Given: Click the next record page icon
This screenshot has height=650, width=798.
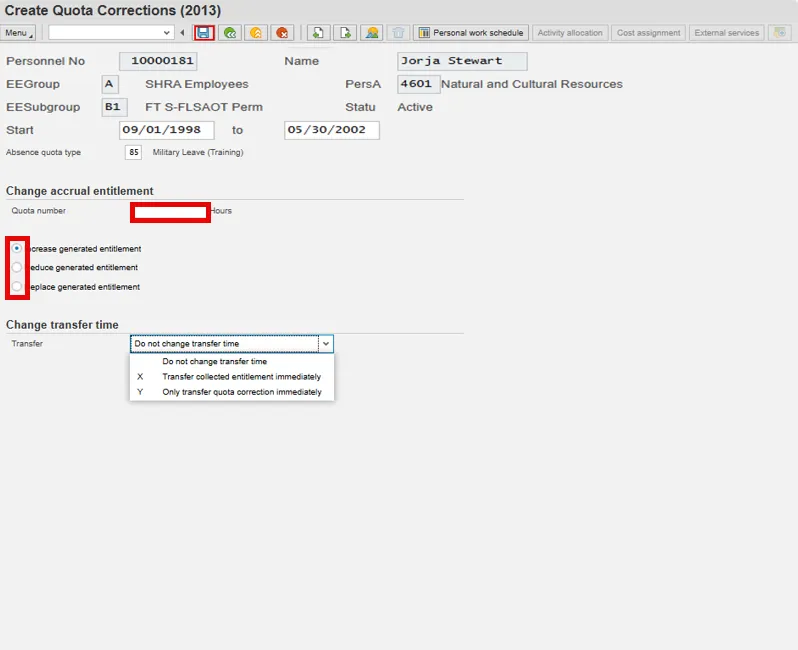Looking at the screenshot, I should [345, 33].
